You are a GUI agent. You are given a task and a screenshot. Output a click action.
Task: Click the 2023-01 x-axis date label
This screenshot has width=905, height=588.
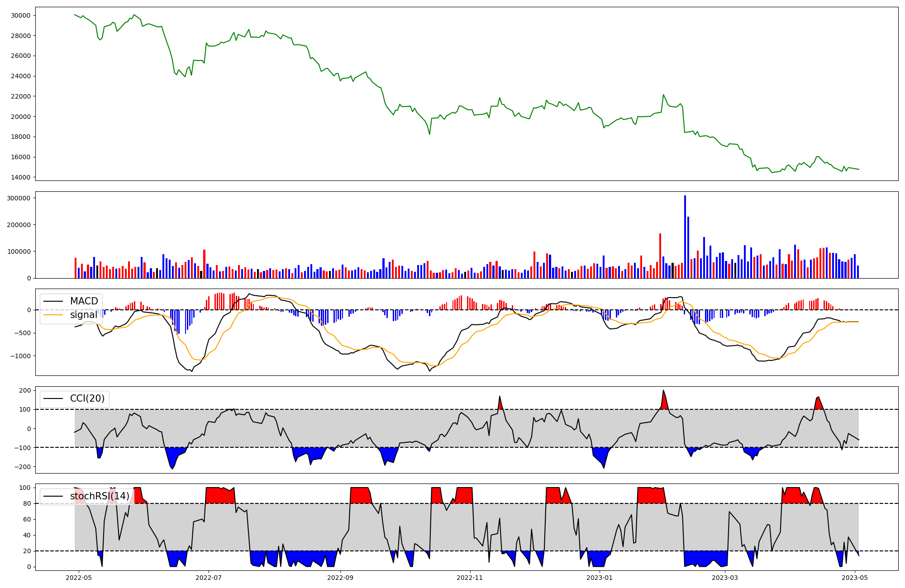click(600, 578)
